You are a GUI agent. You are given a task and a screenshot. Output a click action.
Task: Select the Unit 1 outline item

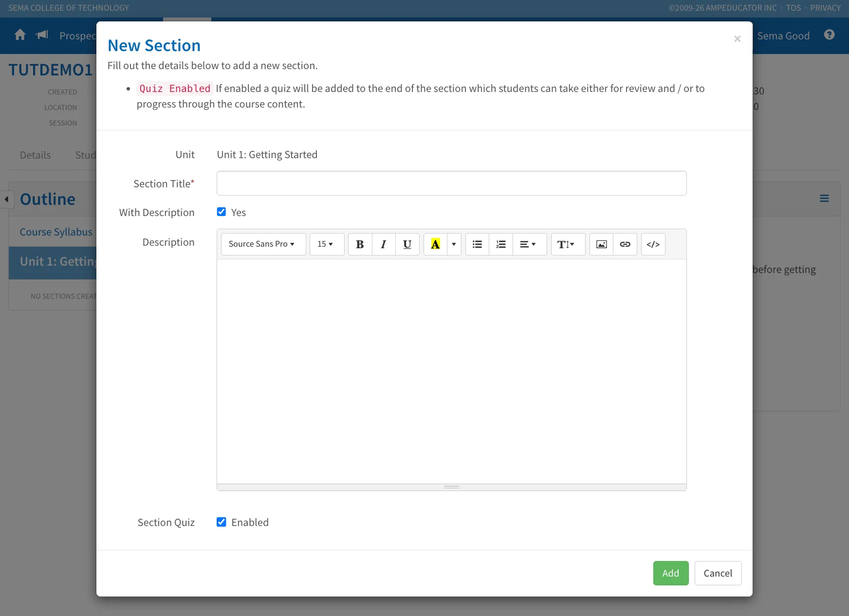coord(53,262)
